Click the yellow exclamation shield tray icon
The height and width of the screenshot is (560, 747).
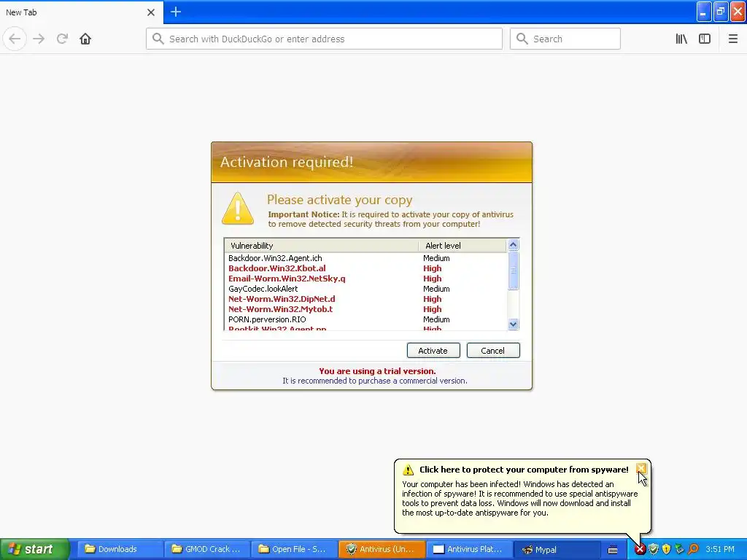(667, 550)
